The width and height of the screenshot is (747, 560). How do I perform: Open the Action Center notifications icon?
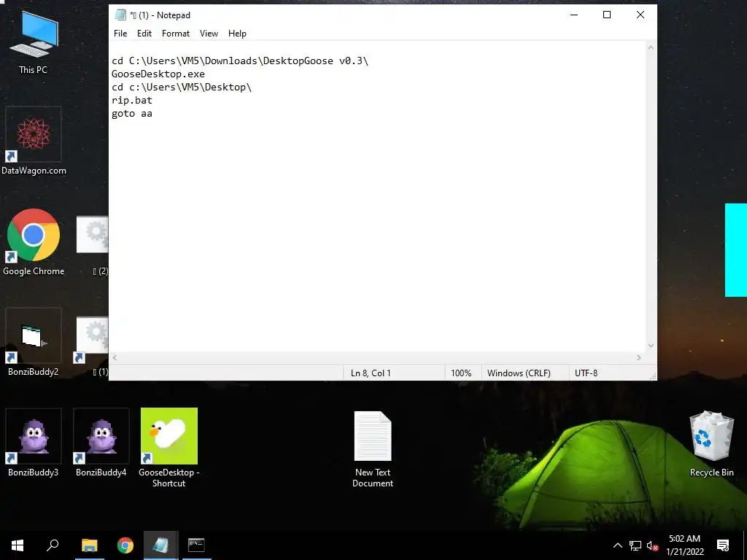(x=723, y=545)
